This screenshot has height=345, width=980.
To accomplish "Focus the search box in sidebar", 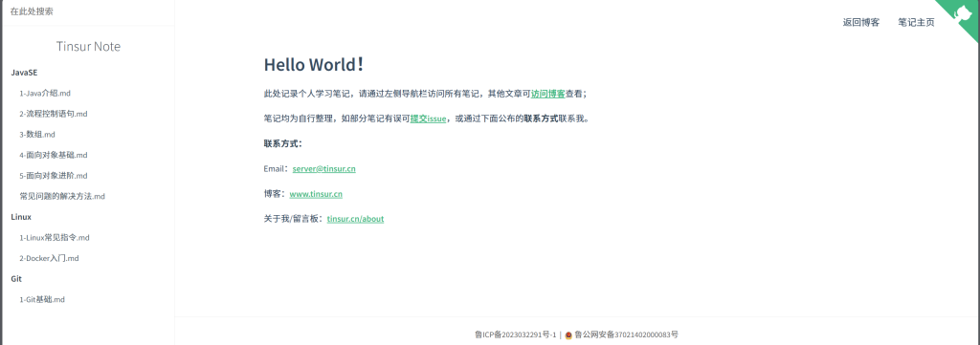I will (88, 11).
